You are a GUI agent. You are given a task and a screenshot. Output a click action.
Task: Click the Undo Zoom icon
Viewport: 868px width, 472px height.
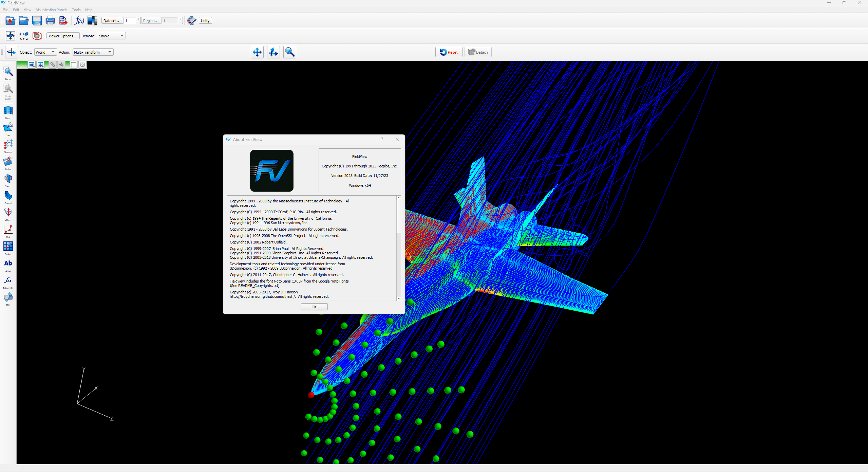8,92
